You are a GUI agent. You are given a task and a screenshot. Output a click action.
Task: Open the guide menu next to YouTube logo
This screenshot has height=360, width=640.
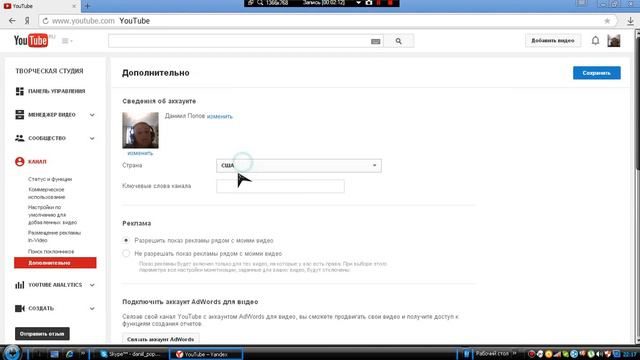point(67,41)
